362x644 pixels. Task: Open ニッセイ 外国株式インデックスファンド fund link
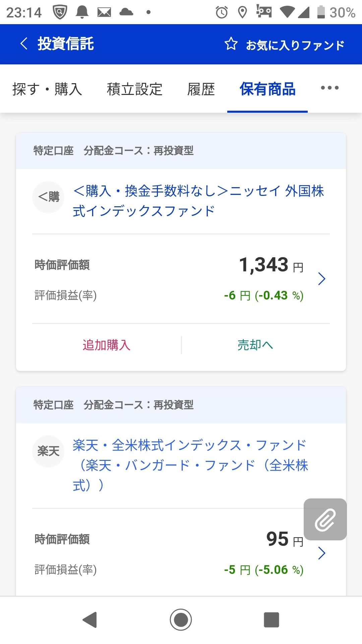click(198, 201)
